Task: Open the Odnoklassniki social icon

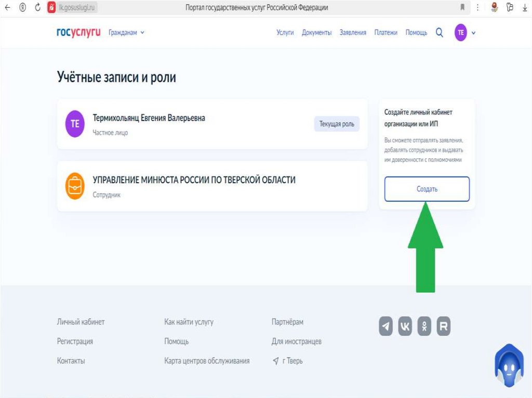Action: (x=424, y=326)
